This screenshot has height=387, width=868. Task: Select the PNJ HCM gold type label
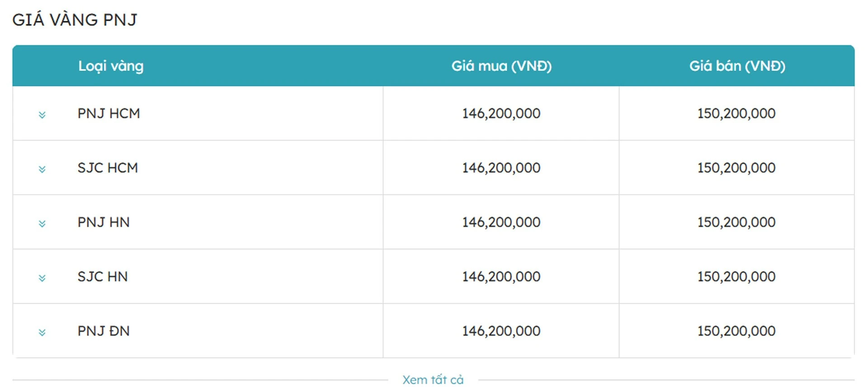tap(108, 113)
